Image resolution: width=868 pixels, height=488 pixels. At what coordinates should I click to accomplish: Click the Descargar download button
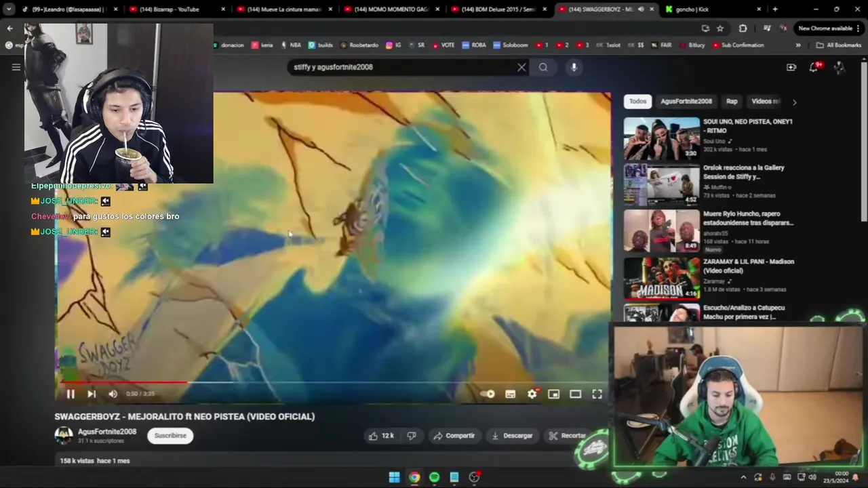tap(512, 436)
